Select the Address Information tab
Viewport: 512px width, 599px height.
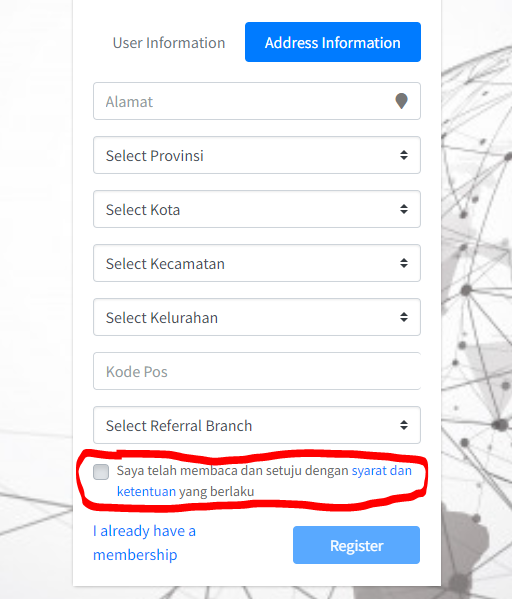pos(333,42)
